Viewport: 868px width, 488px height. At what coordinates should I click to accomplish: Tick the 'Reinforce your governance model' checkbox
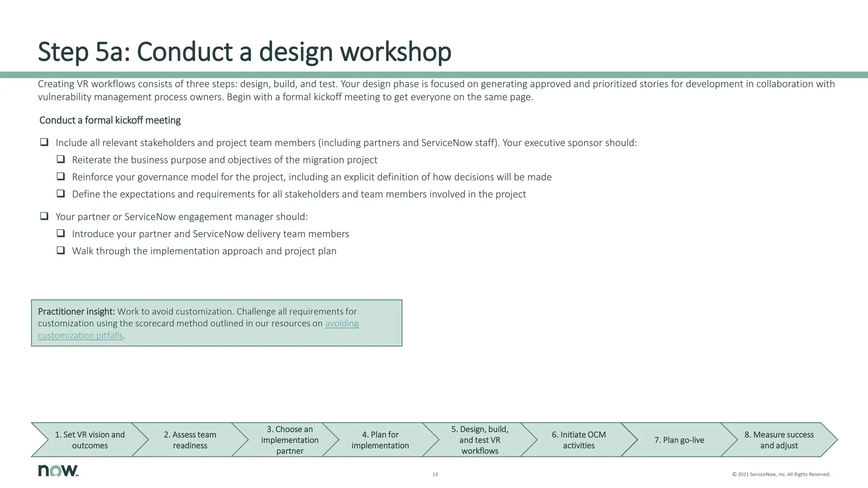click(x=61, y=177)
